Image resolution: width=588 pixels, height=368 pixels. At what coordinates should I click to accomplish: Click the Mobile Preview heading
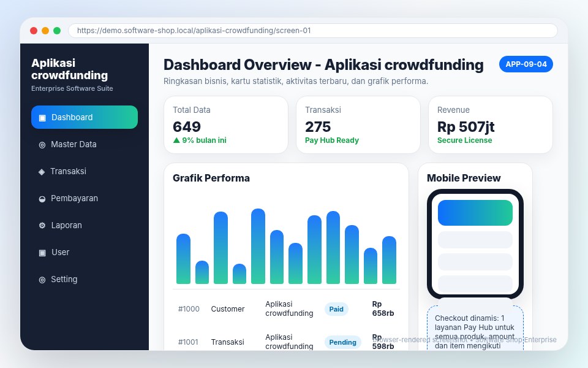464,178
